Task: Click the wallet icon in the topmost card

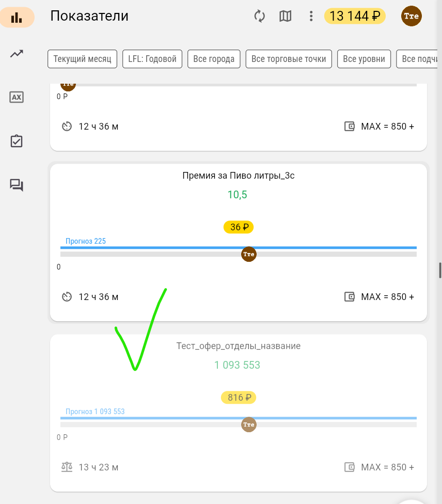Action: 350,127
